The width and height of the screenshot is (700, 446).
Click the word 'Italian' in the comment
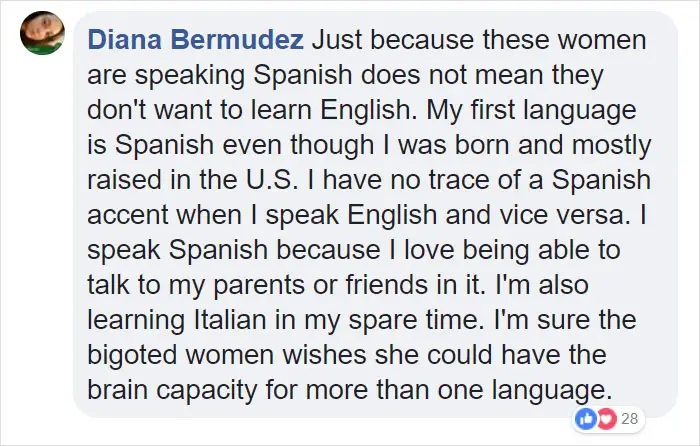click(230, 320)
